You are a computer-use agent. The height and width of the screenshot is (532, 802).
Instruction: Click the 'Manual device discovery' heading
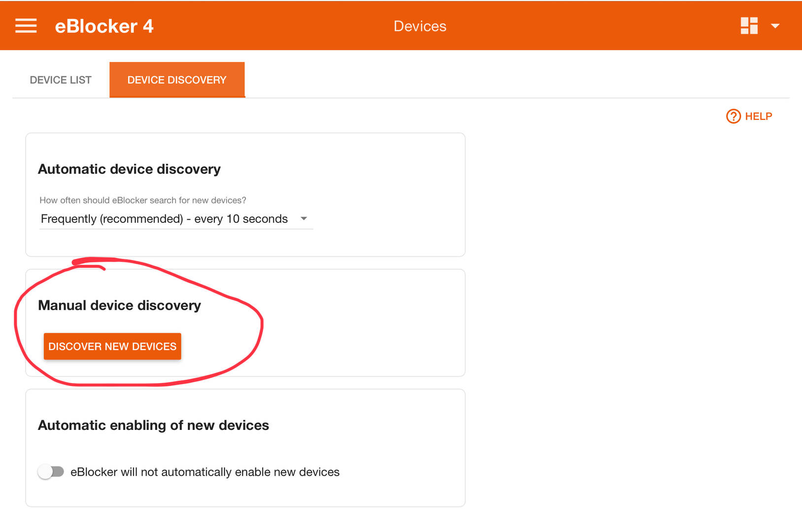click(119, 305)
